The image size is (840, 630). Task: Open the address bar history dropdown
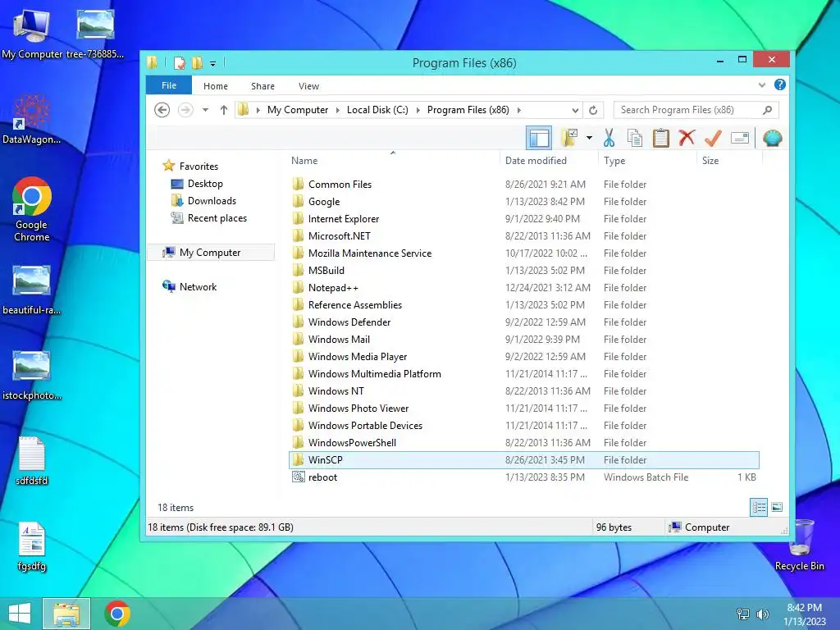(x=575, y=111)
